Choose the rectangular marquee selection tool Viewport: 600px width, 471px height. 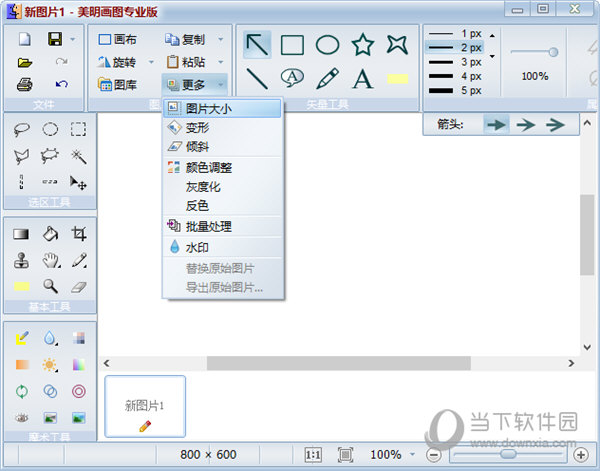point(78,129)
